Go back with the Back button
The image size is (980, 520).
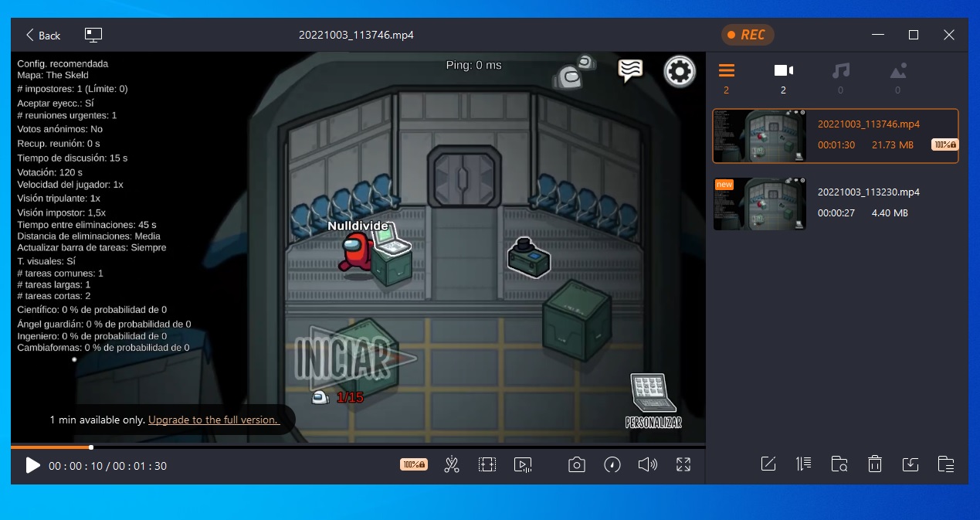point(42,36)
